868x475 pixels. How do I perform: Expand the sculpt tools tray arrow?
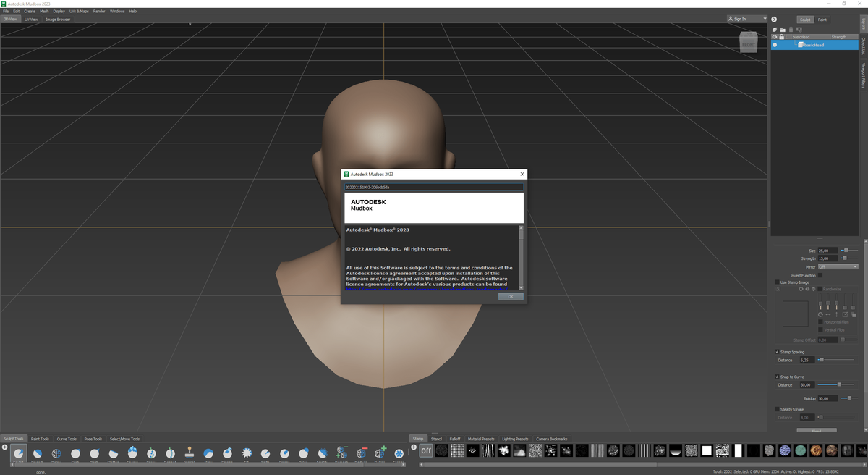[x=5, y=447]
